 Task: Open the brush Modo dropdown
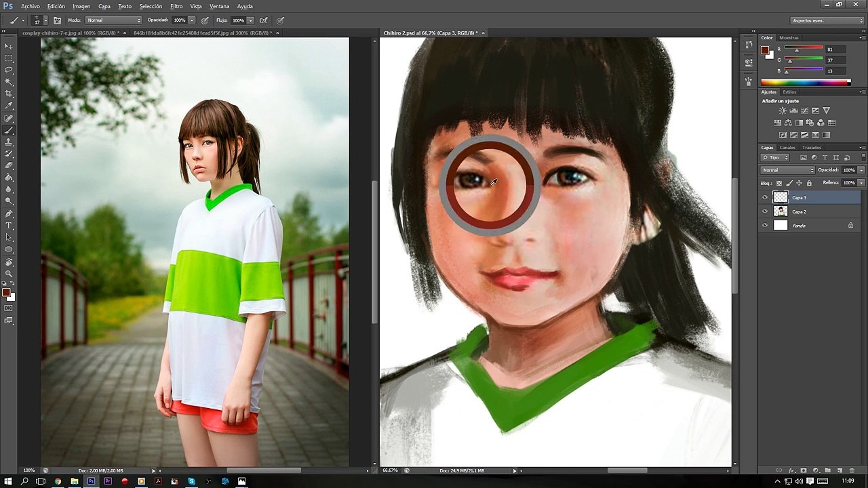pos(113,20)
